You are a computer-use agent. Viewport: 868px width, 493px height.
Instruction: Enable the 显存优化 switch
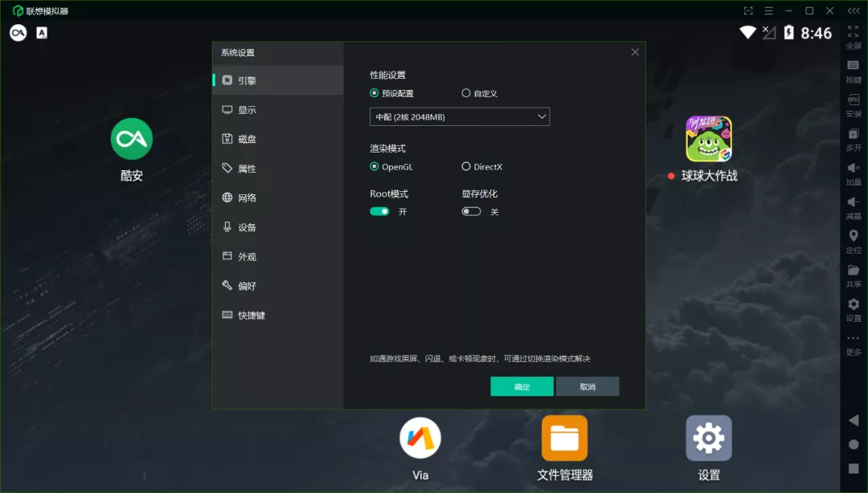click(x=471, y=210)
